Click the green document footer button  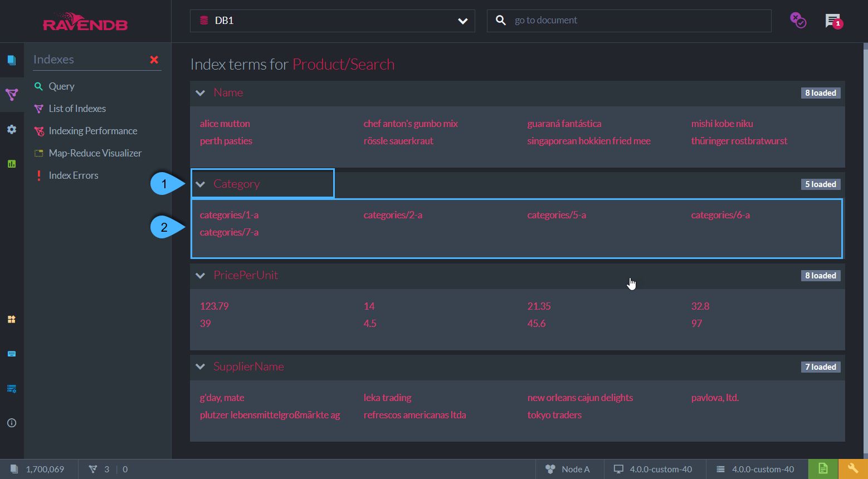pyautogui.click(x=823, y=469)
